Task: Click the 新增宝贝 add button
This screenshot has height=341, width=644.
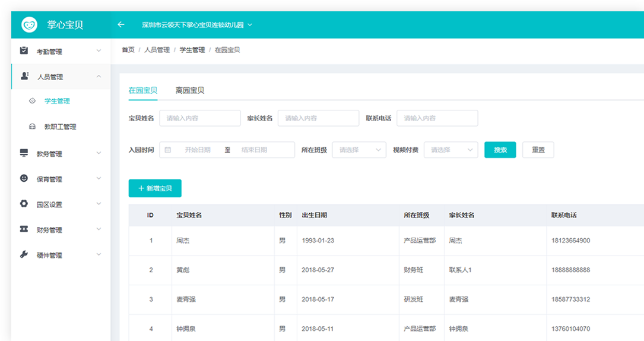Action: (155, 188)
